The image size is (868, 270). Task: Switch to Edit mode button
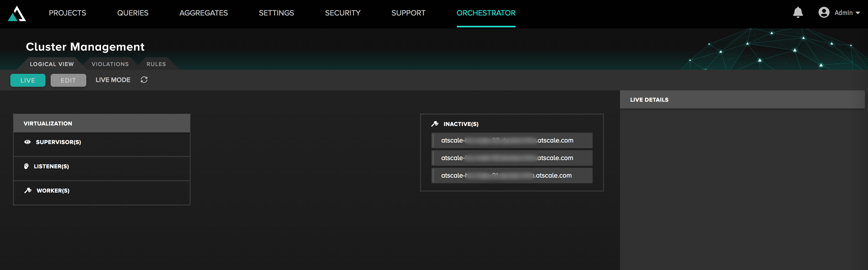coord(68,80)
